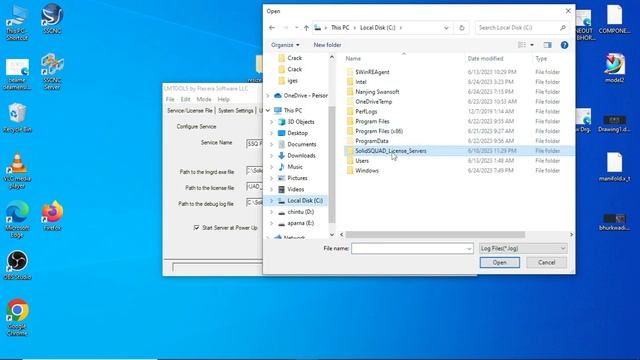Screen dimensions: 640x360
Task: Open the dialog help icon
Action: [564, 45]
